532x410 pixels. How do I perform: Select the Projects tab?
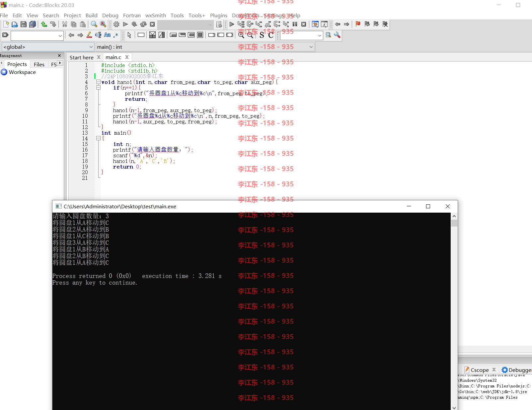[17, 64]
